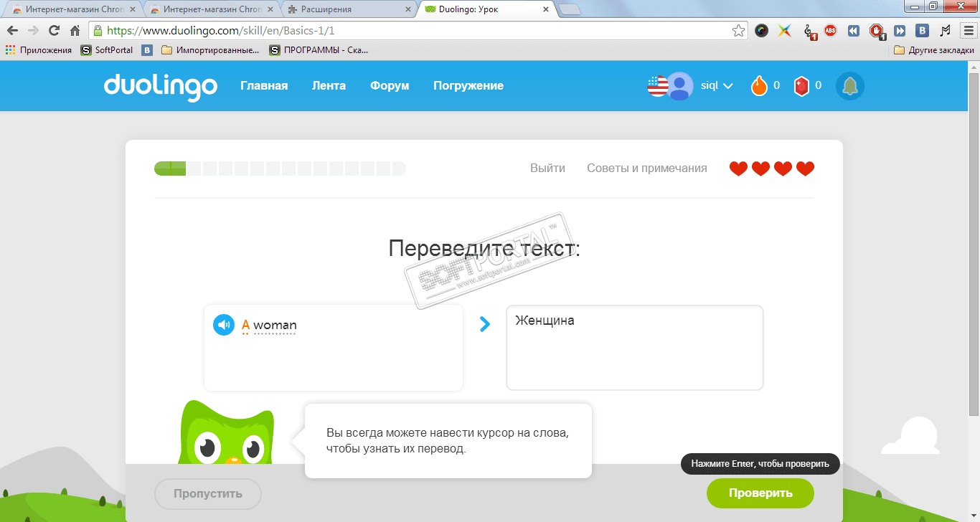Click the red lingots gem icon
980x522 pixels.
(x=801, y=86)
